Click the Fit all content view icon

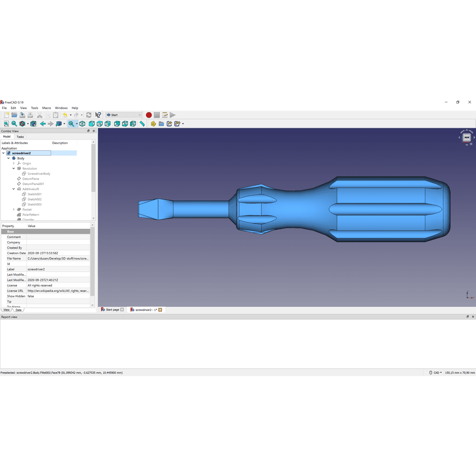(6, 124)
